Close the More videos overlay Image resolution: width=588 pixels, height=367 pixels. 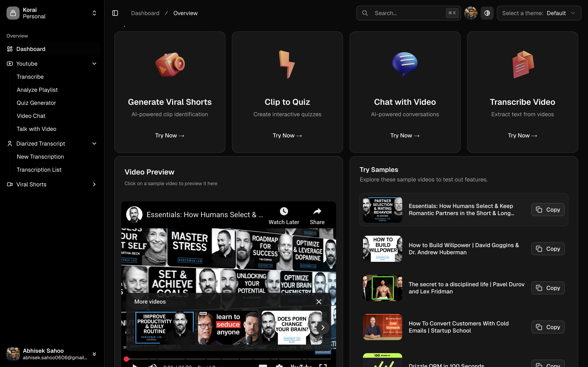(x=319, y=302)
